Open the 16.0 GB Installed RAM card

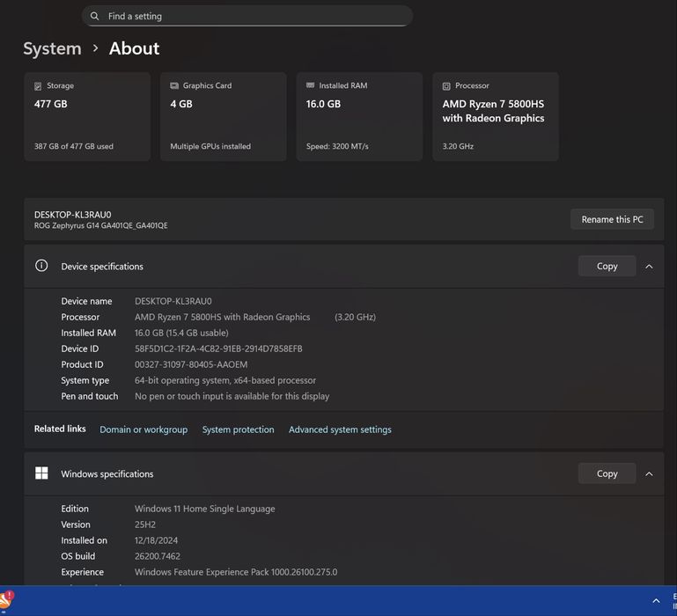[x=359, y=116]
